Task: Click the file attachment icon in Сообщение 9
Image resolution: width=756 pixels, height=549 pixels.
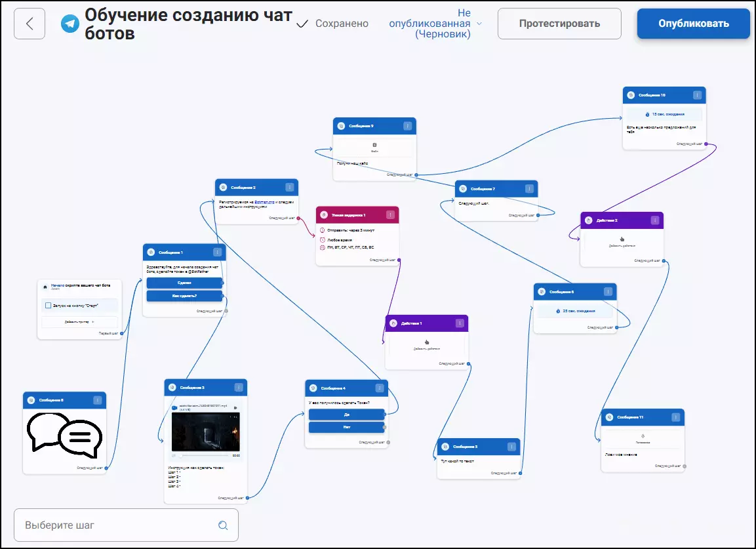Action: click(374, 145)
